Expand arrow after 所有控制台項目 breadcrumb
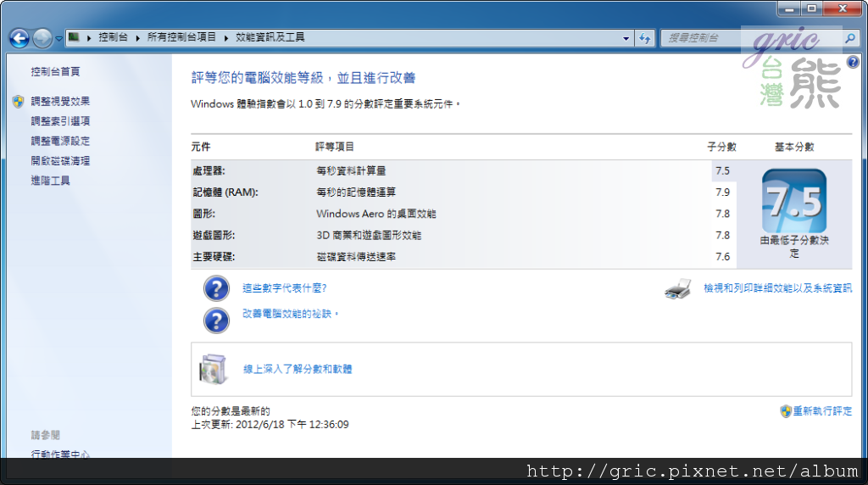 tap(226, 37)
